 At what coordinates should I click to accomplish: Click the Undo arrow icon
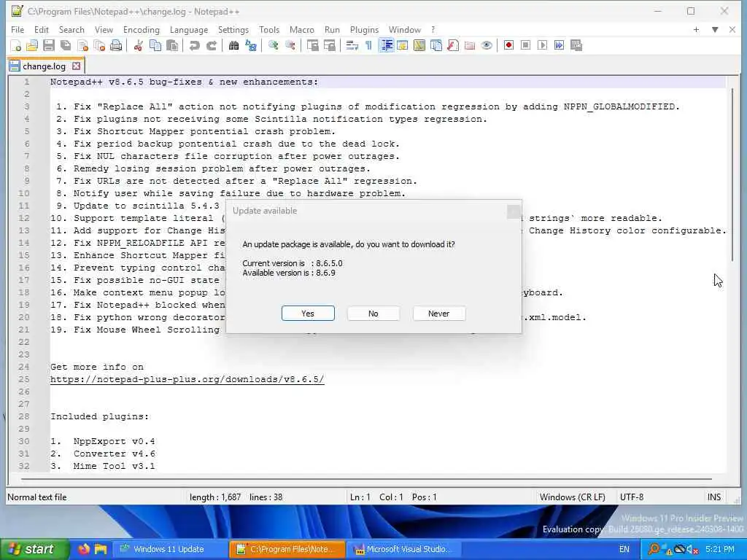[x=194, y=46]
